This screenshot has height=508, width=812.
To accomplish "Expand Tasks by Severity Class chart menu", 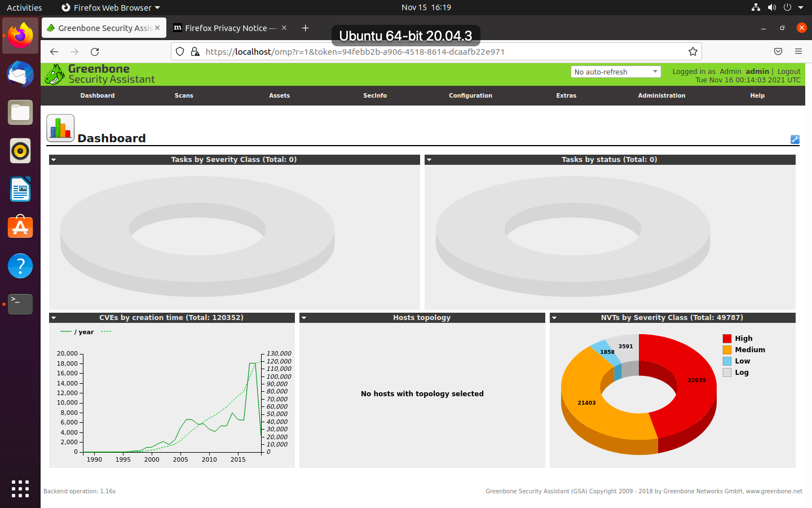I will point(54,160).
